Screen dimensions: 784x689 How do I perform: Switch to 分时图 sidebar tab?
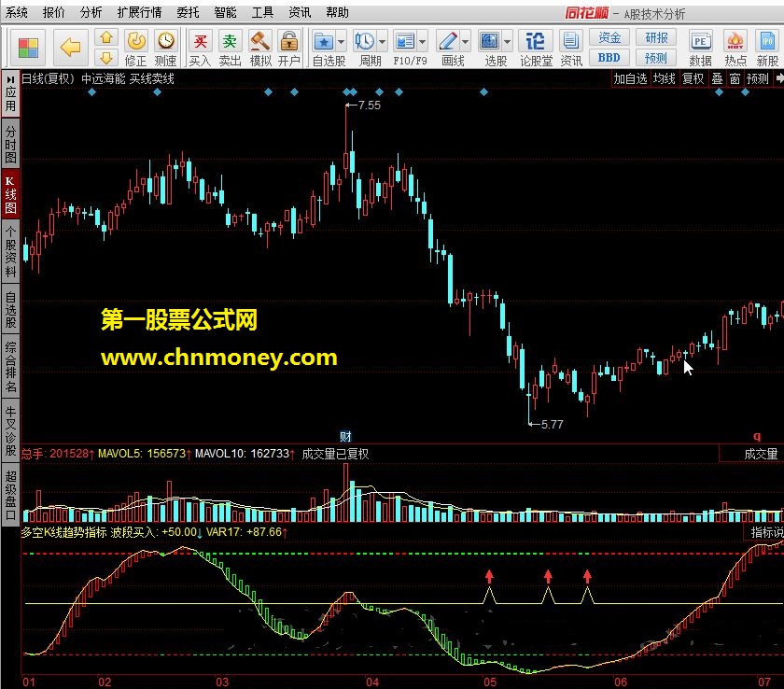[x=10, y=144]
